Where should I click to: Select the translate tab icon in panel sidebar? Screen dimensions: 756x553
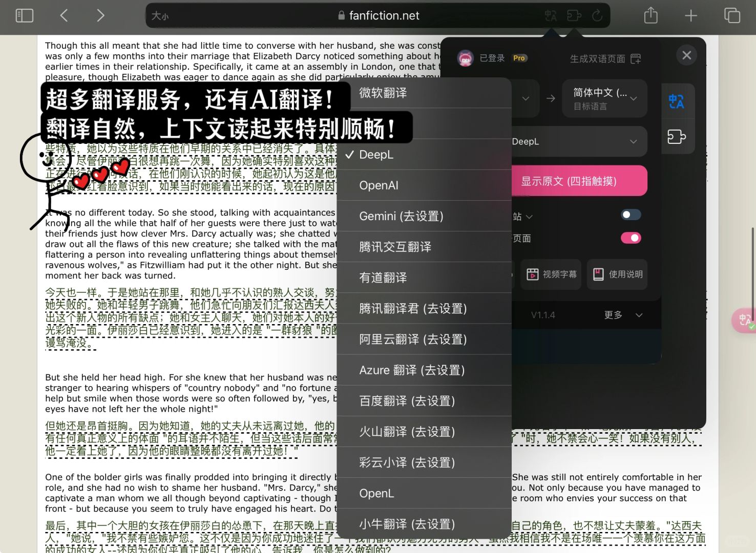click(677, 101)
